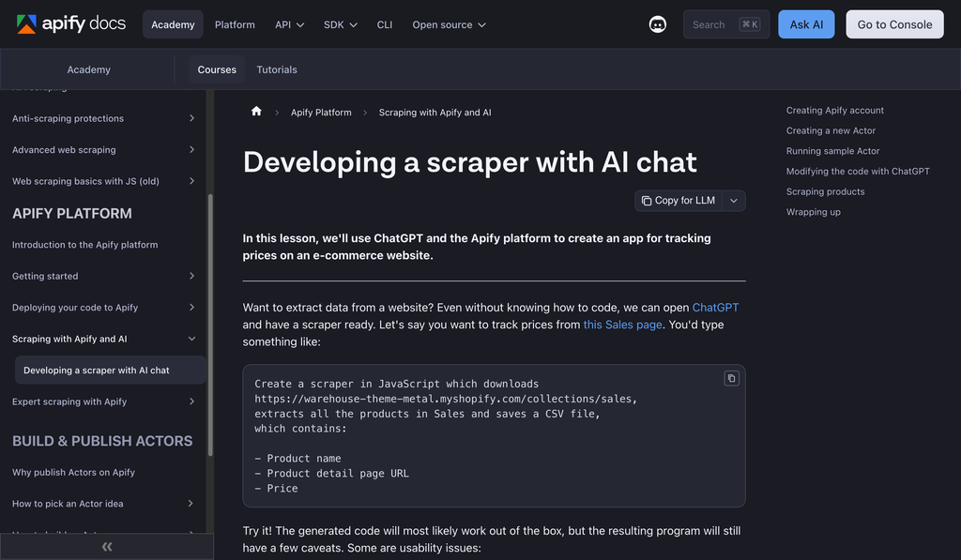
Task: Follow the ChatGPT link
Action: click(715, 308)
